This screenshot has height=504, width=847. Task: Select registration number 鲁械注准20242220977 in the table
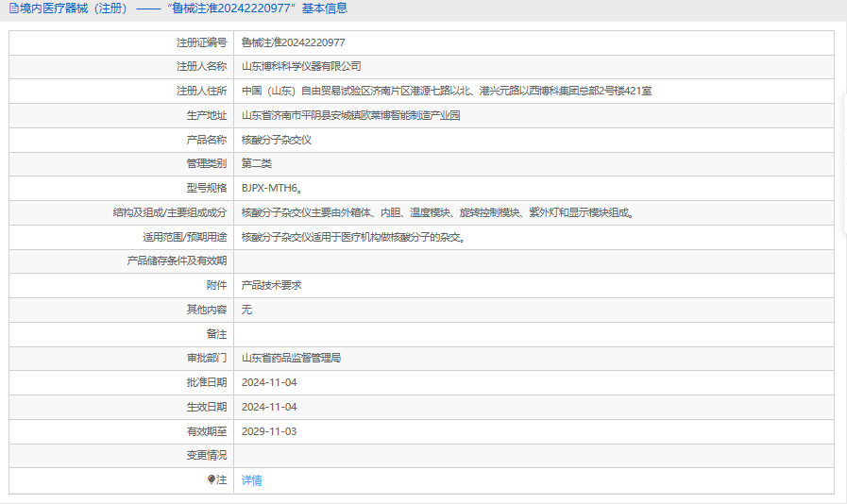pyautogui.click(x=294, y=42)
